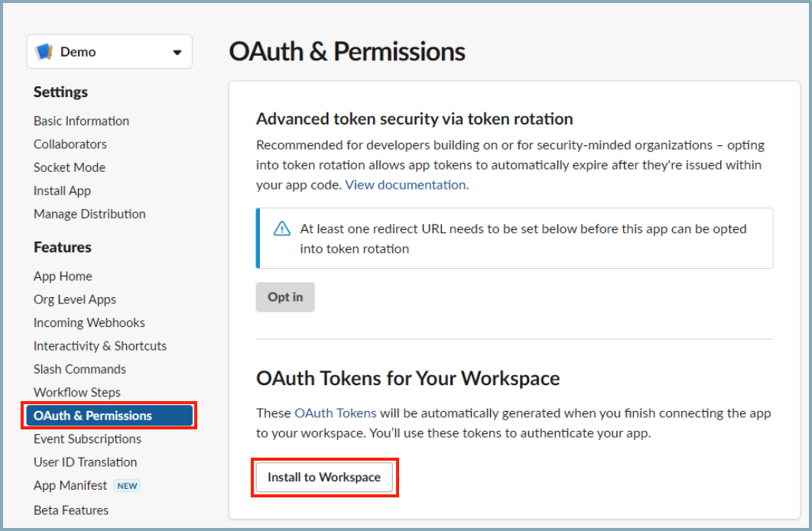
Task: Click the Opt in button
Action: click(x=285, y=297)
